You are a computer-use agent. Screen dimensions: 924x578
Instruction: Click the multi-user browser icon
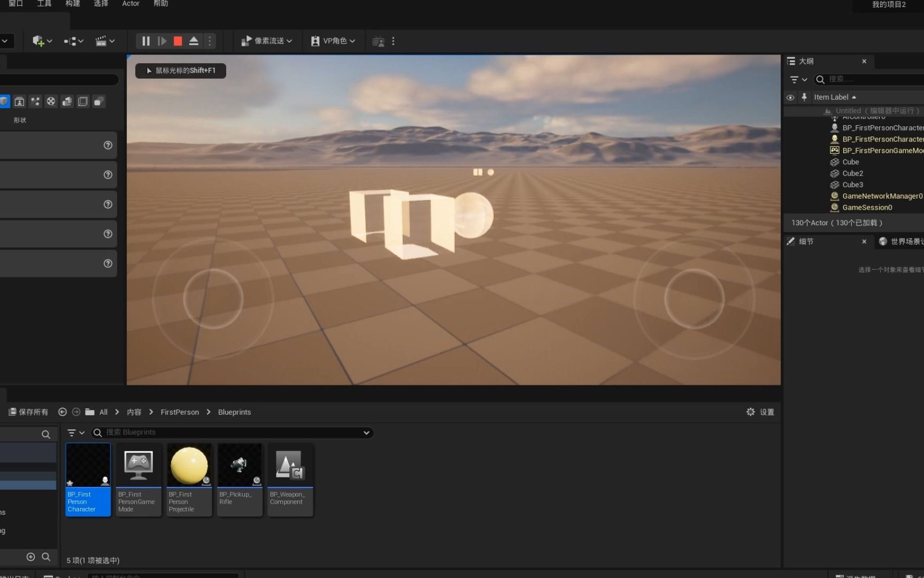coord(378,41)
